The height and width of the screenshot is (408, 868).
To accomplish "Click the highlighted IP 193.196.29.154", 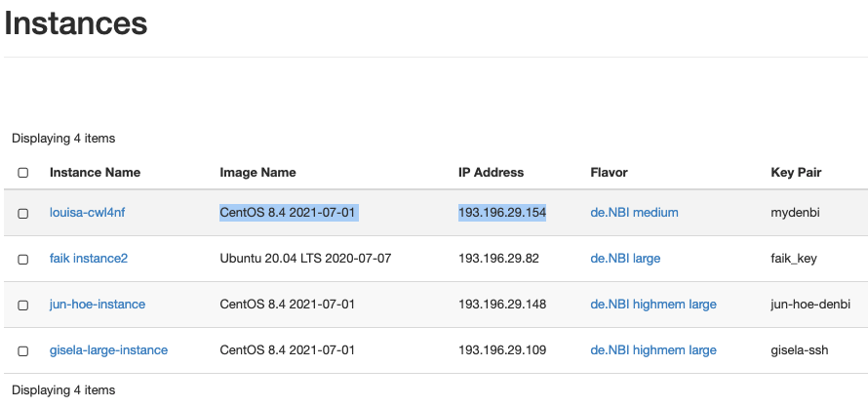I will pyautogui.click(x=502, y=213).
